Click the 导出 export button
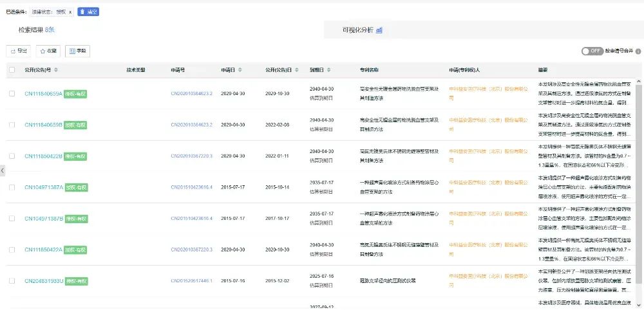Viewport: 644px width, 310px height. pos(18,51)
